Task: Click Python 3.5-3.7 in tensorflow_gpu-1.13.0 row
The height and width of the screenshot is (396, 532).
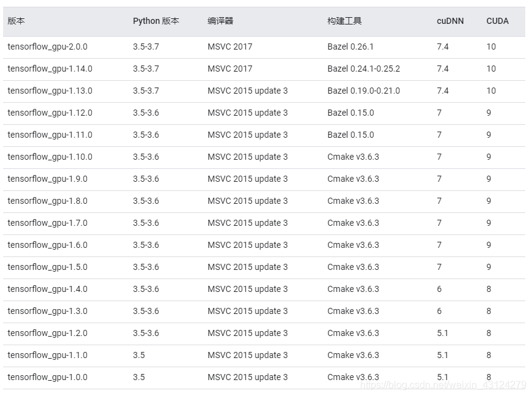Action: (146, 91)
